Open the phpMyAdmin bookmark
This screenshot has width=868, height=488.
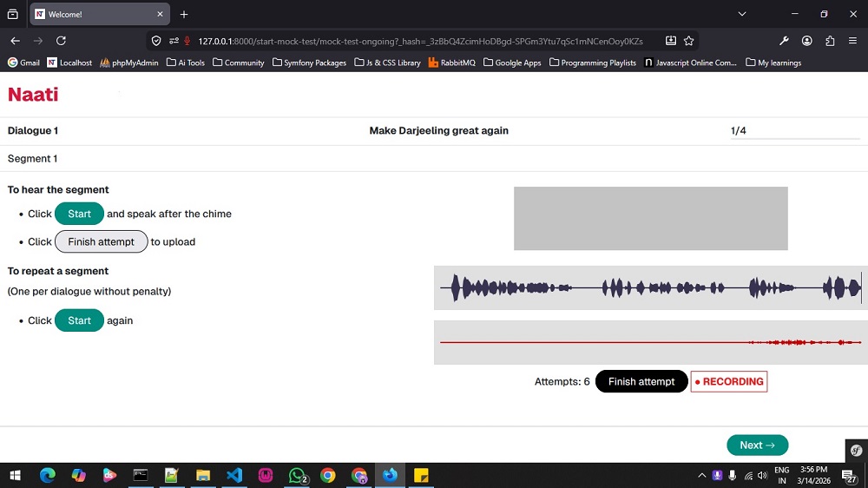click(x=129, y=63)
